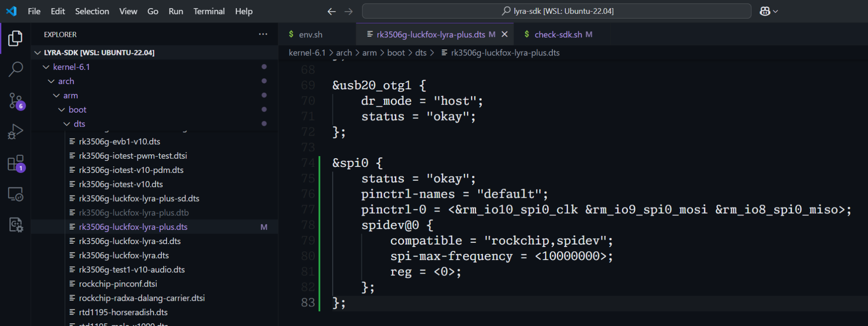
Task: Click the dr_mode = "host" line
Action: coord(422,101)
